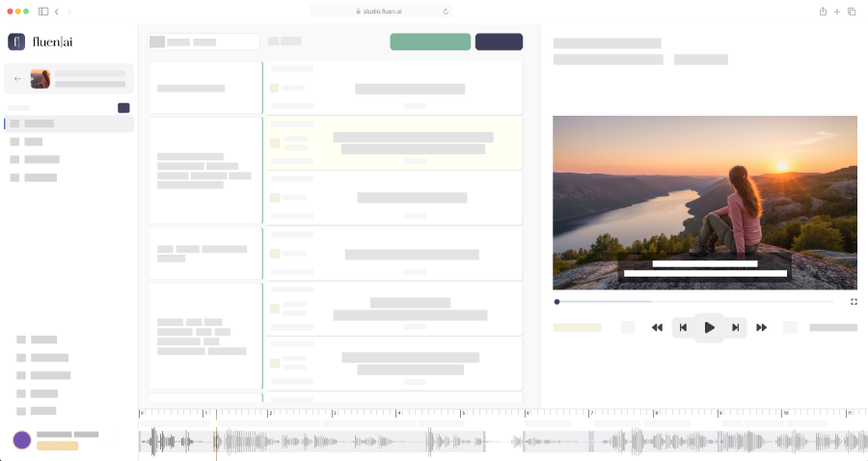The width and height of the screenshot is (868, 461).
Task: Click the green button in the top toolbar
Action: coord(430,41)
